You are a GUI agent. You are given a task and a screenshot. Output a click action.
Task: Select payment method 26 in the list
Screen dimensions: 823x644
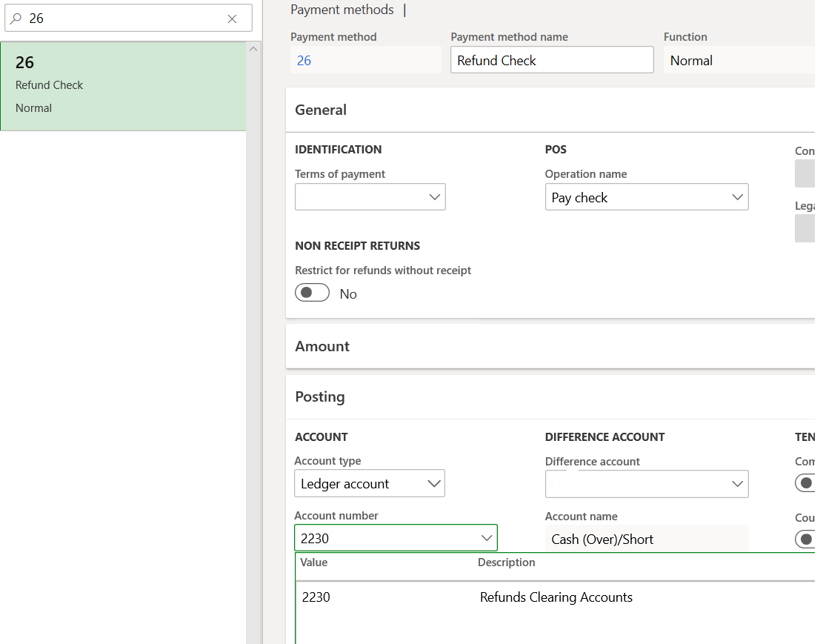coord(123,85)
